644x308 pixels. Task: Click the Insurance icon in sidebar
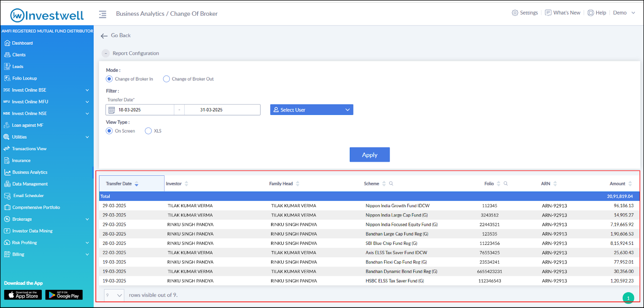(7, 160)
